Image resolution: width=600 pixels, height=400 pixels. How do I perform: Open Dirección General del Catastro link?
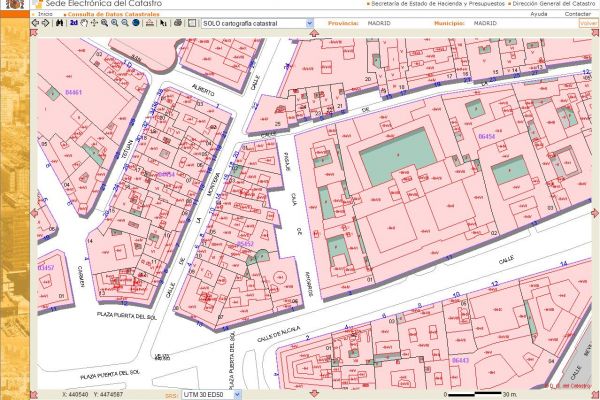[x=554, y=3]
